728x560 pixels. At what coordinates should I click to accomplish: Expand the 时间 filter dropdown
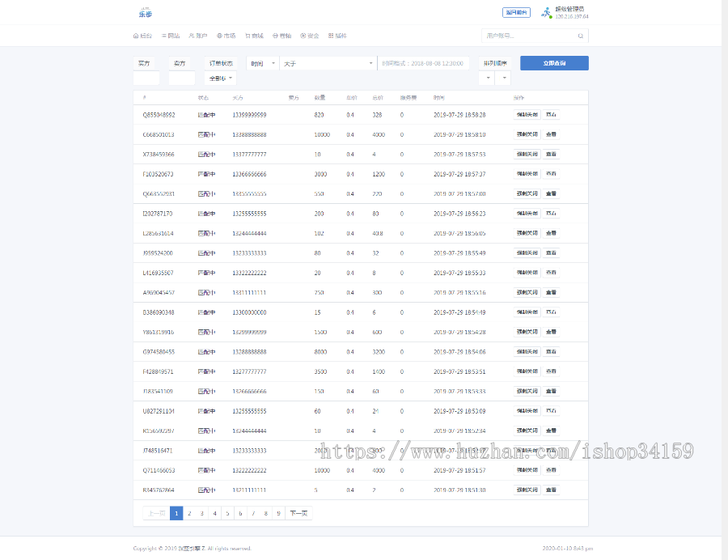[261, 62]
